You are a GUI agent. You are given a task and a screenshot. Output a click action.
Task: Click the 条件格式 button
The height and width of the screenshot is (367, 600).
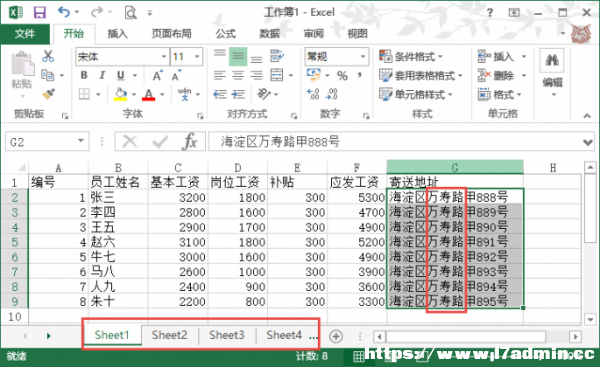point(411,57)
